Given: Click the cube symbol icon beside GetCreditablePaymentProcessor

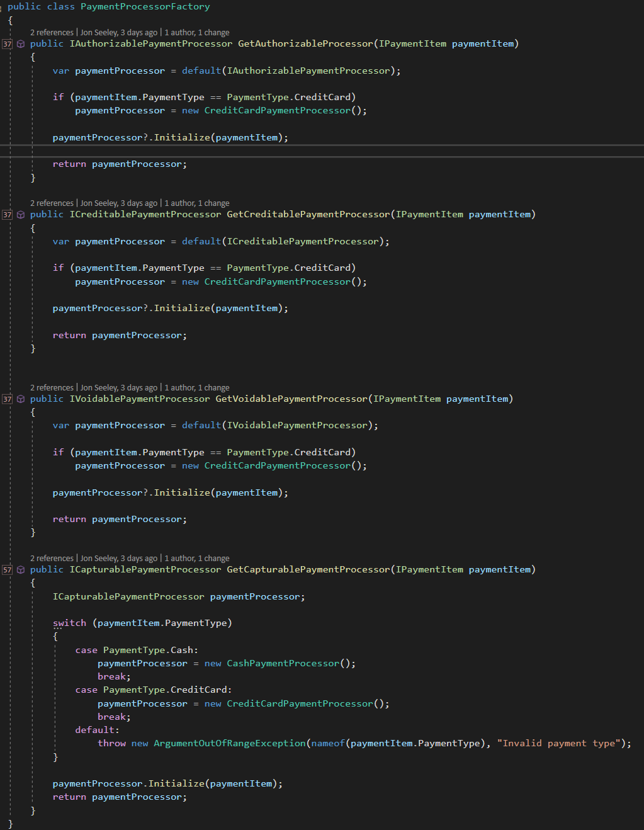Looking at the screenshot, I should 21,214.
